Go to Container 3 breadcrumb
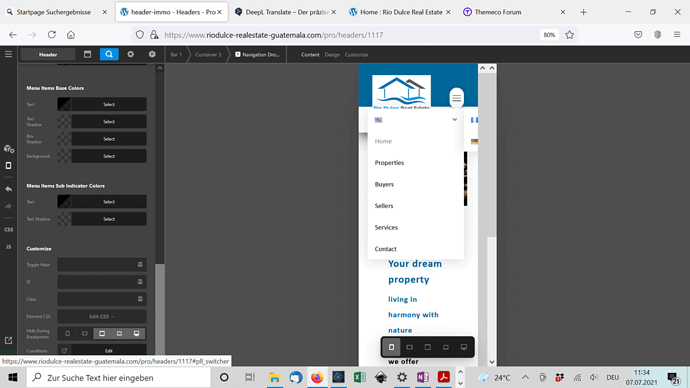The height and width of the screenshot is (388, 690). (208, 55)
